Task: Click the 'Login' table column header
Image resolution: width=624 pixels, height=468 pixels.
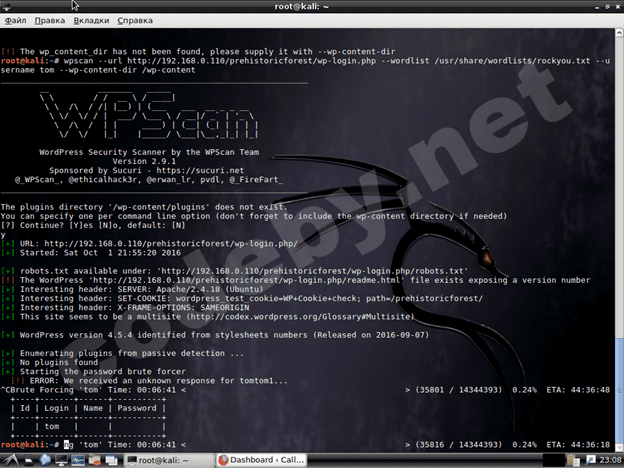Action: coord(57,408)
